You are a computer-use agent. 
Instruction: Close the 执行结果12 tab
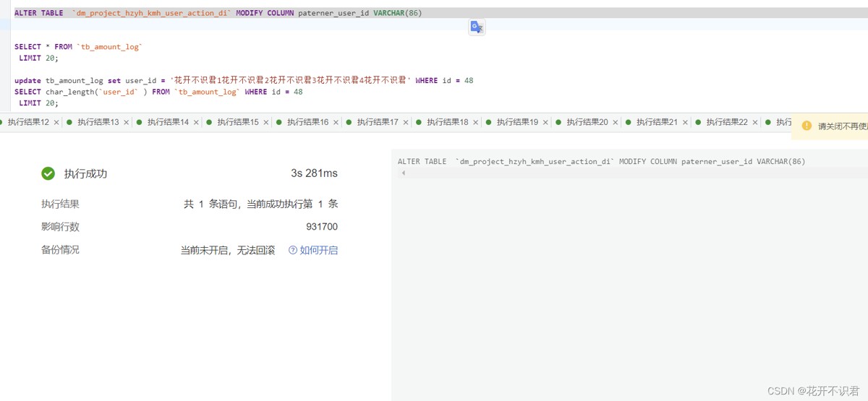pos(56,123)
